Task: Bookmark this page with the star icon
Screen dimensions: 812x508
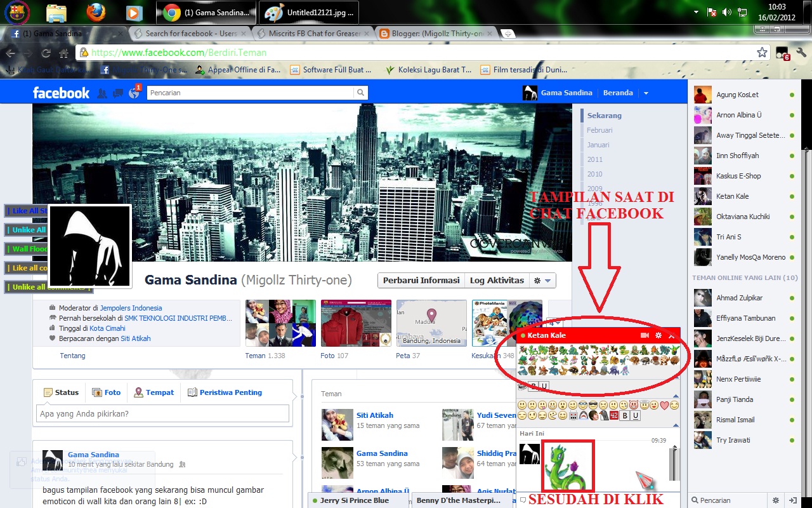Action: pos(762,53)
